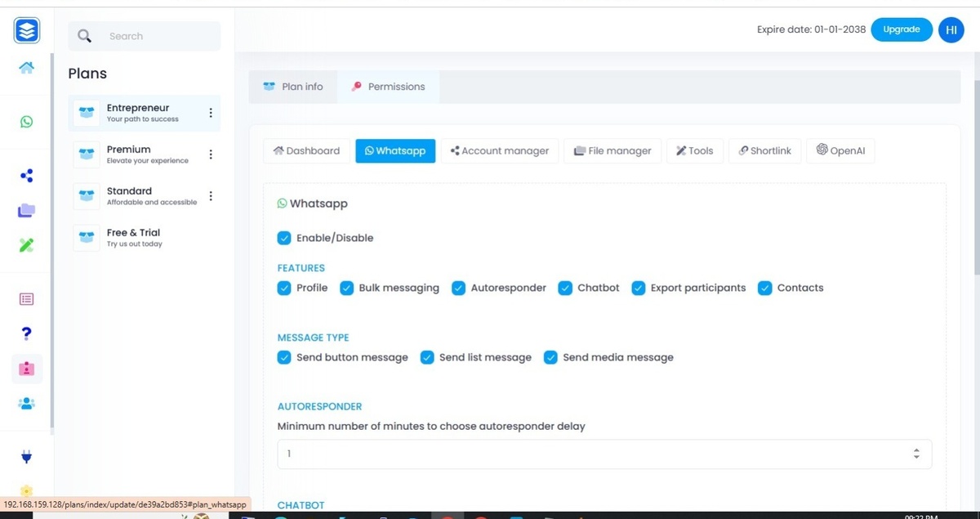This screenshot has width=980, height=519.
Task: Click the blue question mark sidebar icon
Action: [26, 333]
